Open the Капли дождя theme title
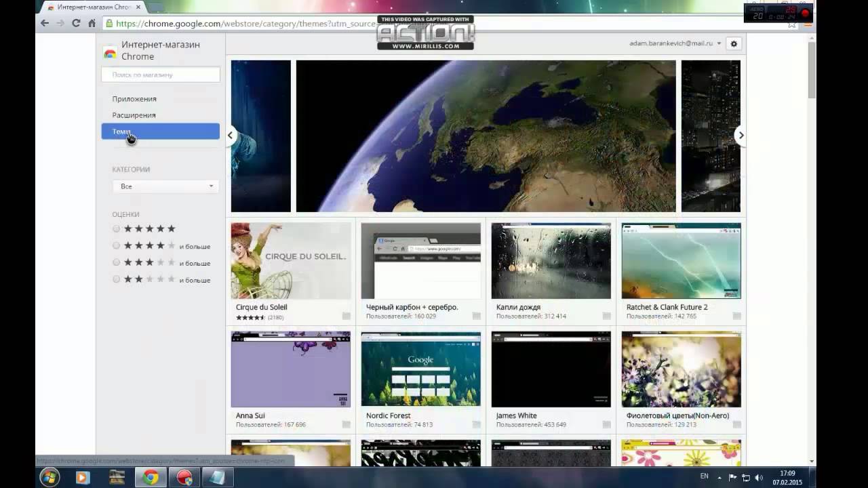Image resolution: width=868 pixels, height=488 pixels. (x=518, y=307)
